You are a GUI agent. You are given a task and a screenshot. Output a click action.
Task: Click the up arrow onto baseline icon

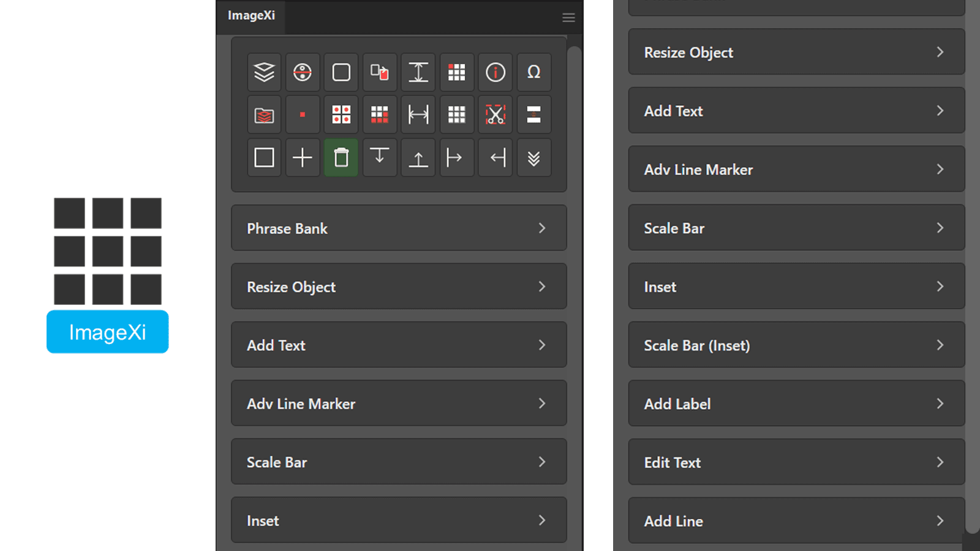click(418, 157)
